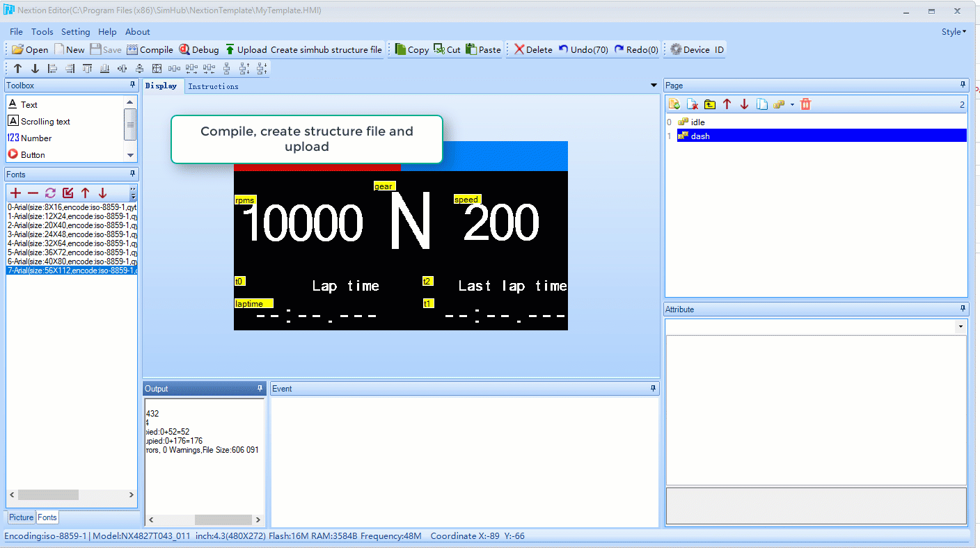This screenshot has height=548, width=980.
Task: Undo the last 70 actions via Undo button
Action: 583,49
